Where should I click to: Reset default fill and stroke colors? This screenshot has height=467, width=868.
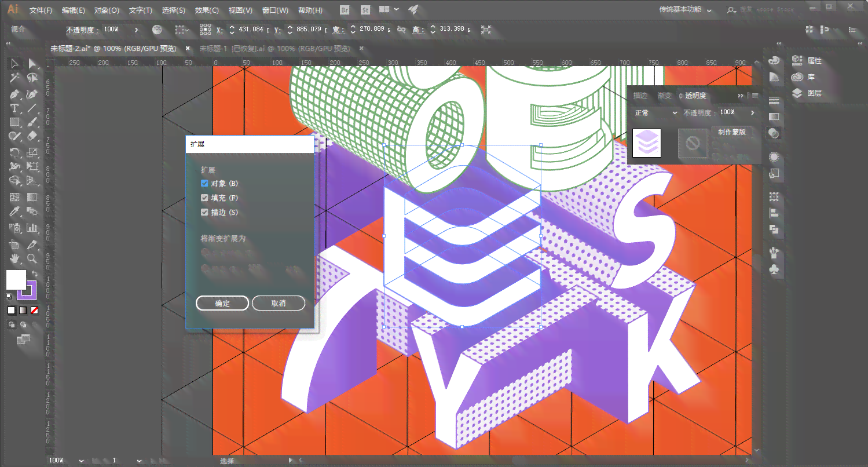(x=9, y=296)
